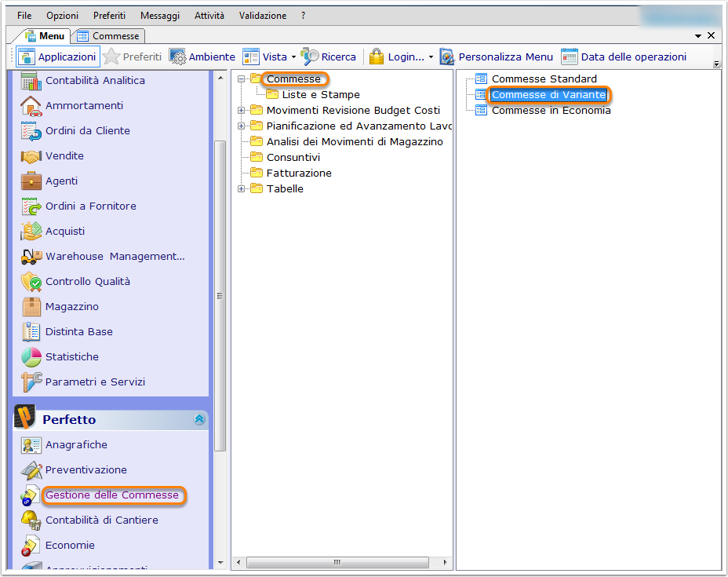
Task: Open the Attività menu
Action: [x=209, y=16]
